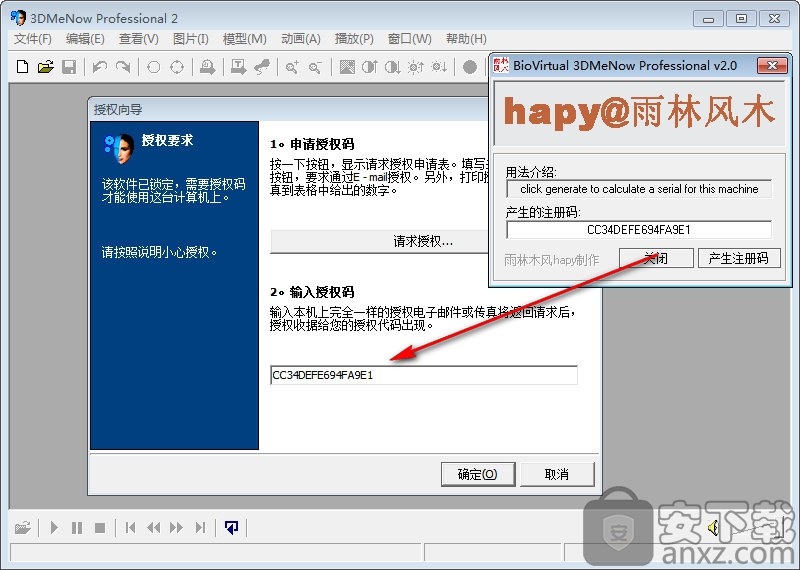Click the open animation folder icon
Screen dimensions: 800x570
(x=22, y=527)
